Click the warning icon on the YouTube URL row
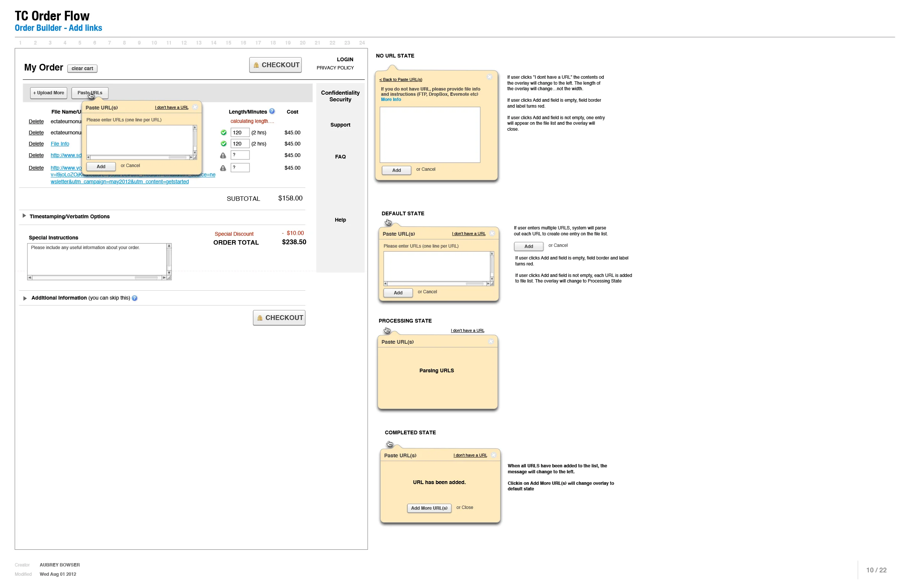 coord(224,168)
